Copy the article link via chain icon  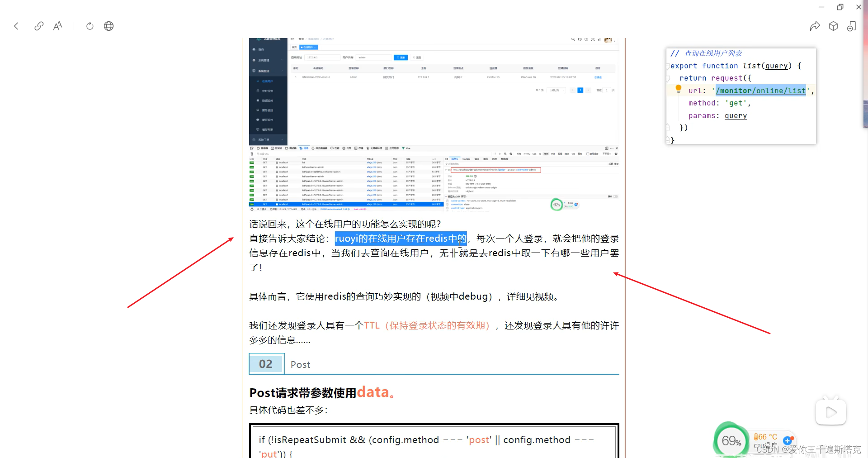[x=39, y=26]
